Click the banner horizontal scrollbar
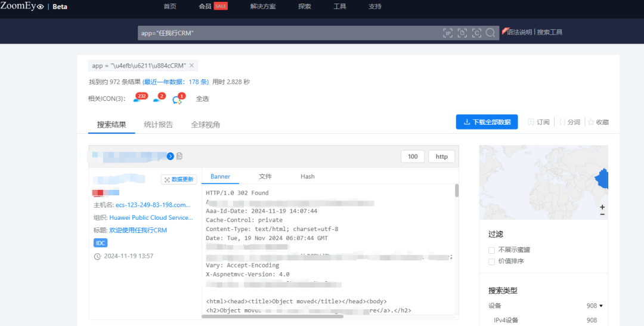The image size is (644, 326). pyautogui.click(x=273, y=316)
